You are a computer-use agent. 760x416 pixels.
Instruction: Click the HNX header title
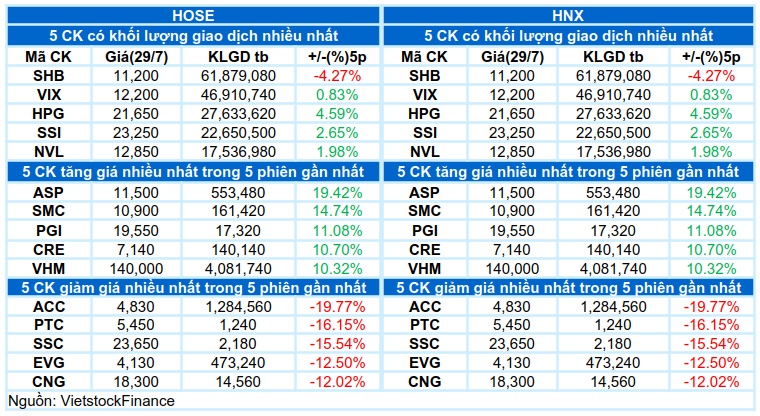coord(568,16)
